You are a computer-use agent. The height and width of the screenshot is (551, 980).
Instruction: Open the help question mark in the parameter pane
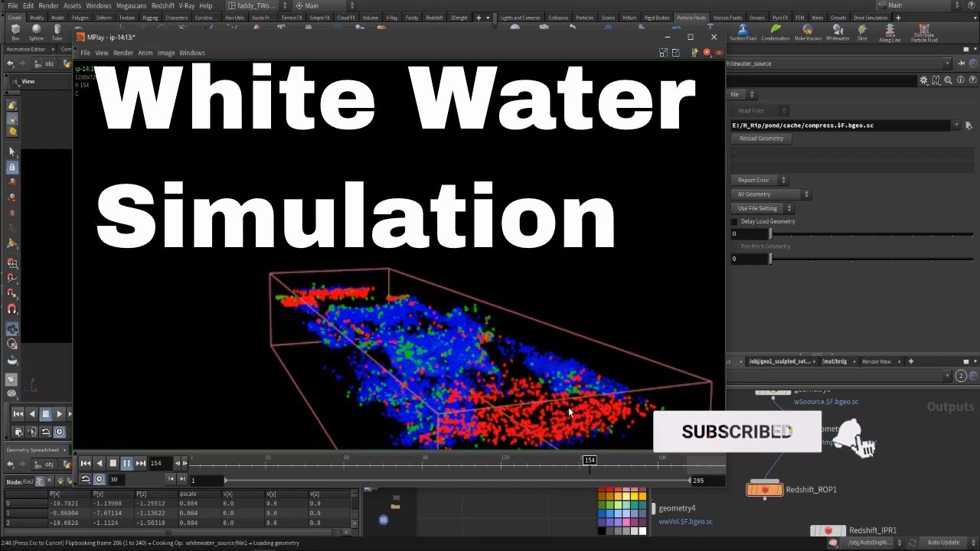coord(972,80)
